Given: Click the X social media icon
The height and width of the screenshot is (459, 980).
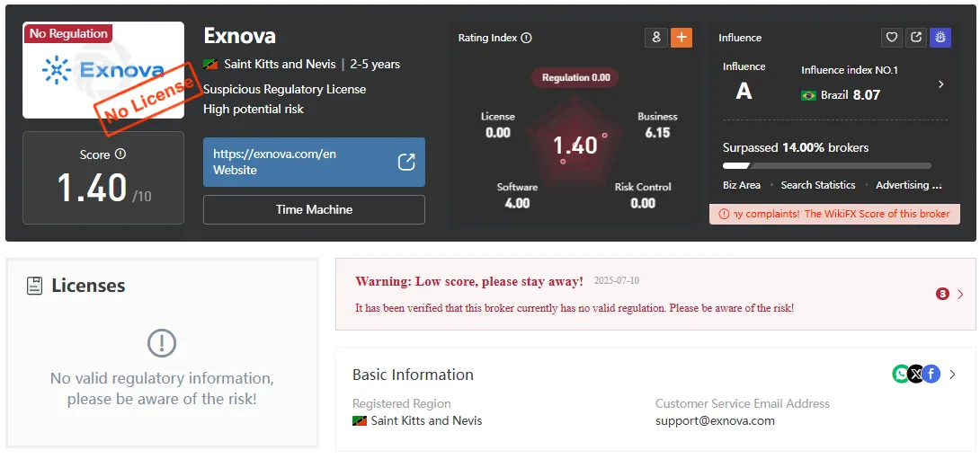Looking at the screenshot, I should pyautogui.click(x=915, y=374).
